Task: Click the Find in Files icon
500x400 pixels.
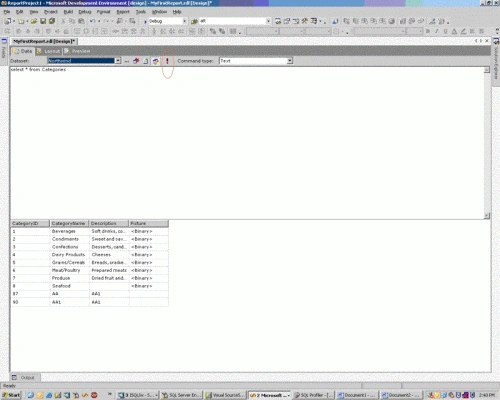Action: 194,21
